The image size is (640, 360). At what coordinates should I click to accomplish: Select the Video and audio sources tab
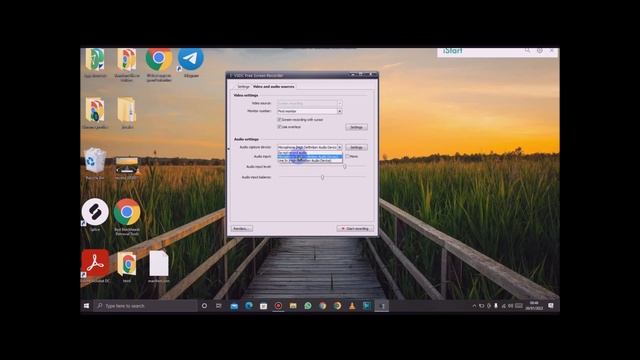click(273, 87)
